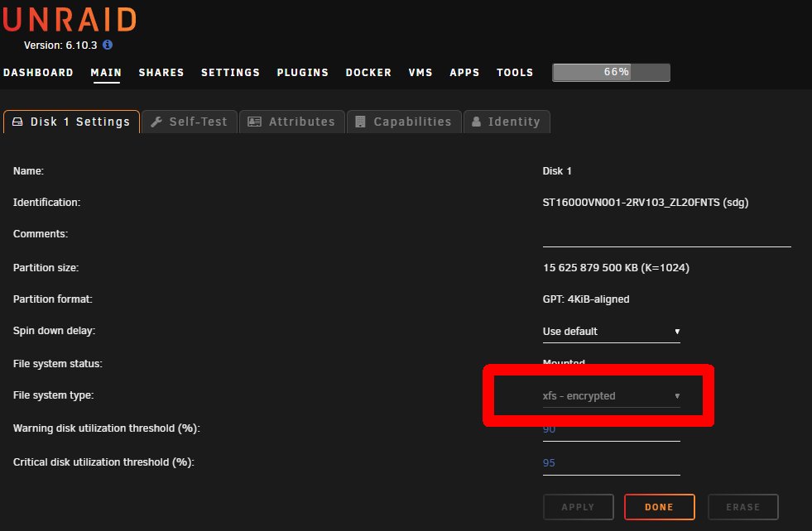Open the Apps page
Image resolution: width=812 pixels, height=531 pixels.
point(464,73)
